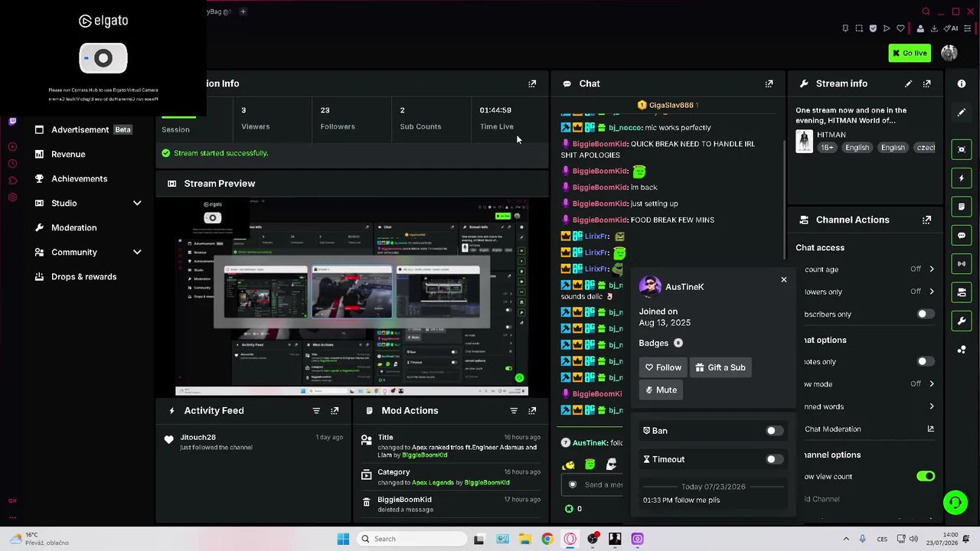Click the green Go live button
980x551 pixels.
[910, 53]
